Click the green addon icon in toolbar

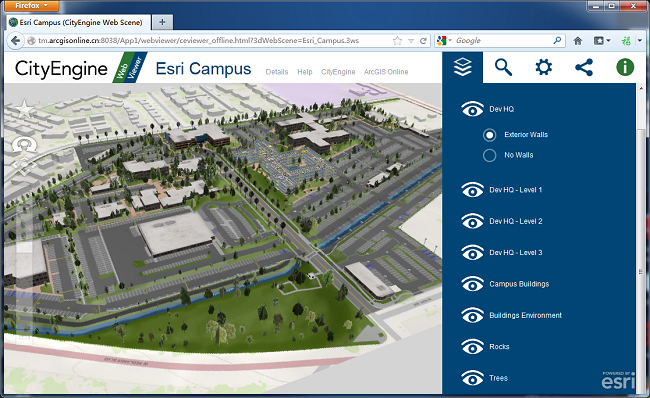coord(626,41)
